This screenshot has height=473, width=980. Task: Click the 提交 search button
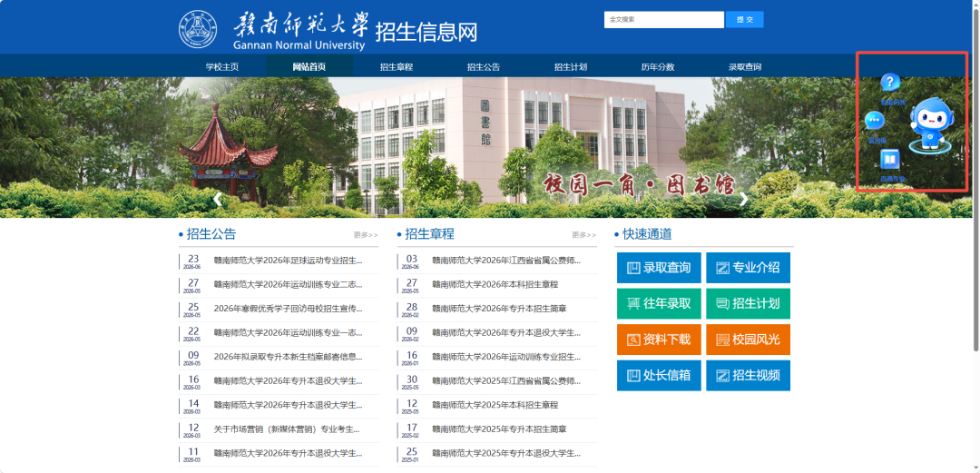pyautogui.click(x=744, y=19)
